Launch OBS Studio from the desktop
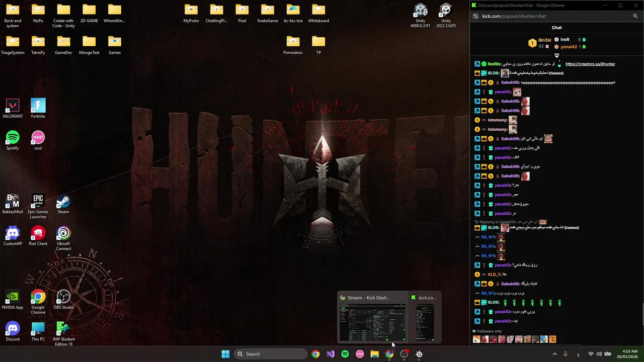Image resolution: width=644 pixels, height=362 pixels. tap(63, 300)
